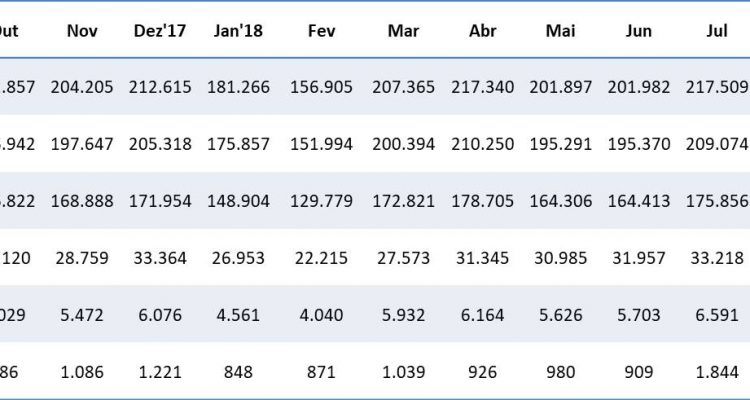Select the Jun column header
The image size is (750, 400).
click(639, 31)
